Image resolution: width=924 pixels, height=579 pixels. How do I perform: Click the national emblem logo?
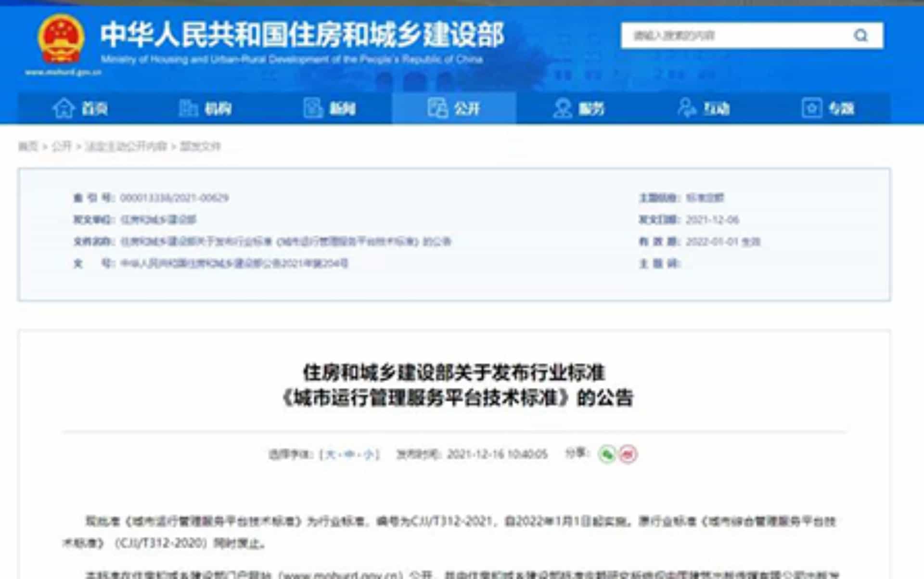click(61, 39)
